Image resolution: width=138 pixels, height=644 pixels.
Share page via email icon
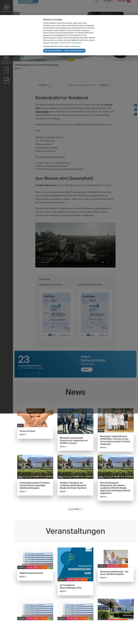[136, 114]
